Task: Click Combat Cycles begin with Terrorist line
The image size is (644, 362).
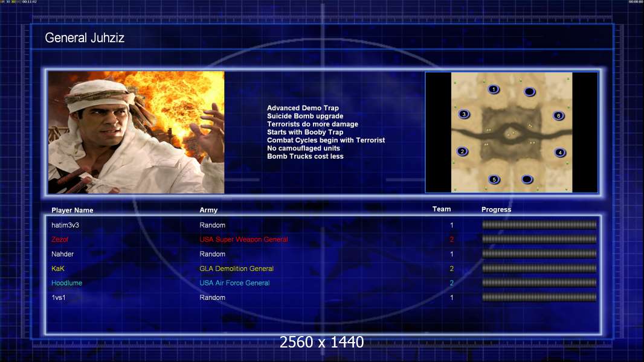Action: [326, 140]
